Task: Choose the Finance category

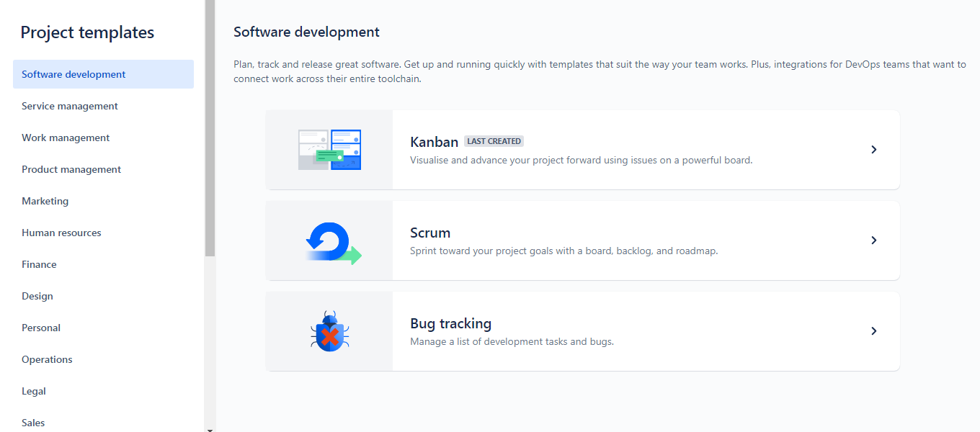Action: point(103,264)
